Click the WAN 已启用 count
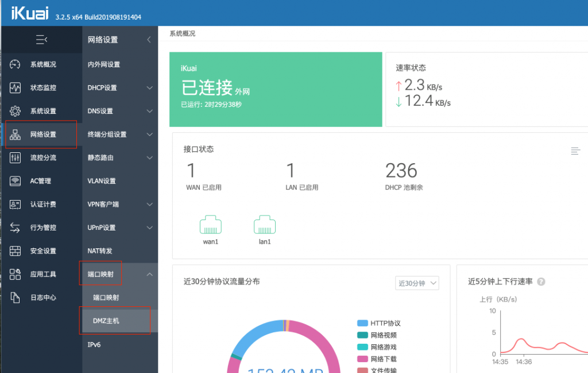 (191, 171)
